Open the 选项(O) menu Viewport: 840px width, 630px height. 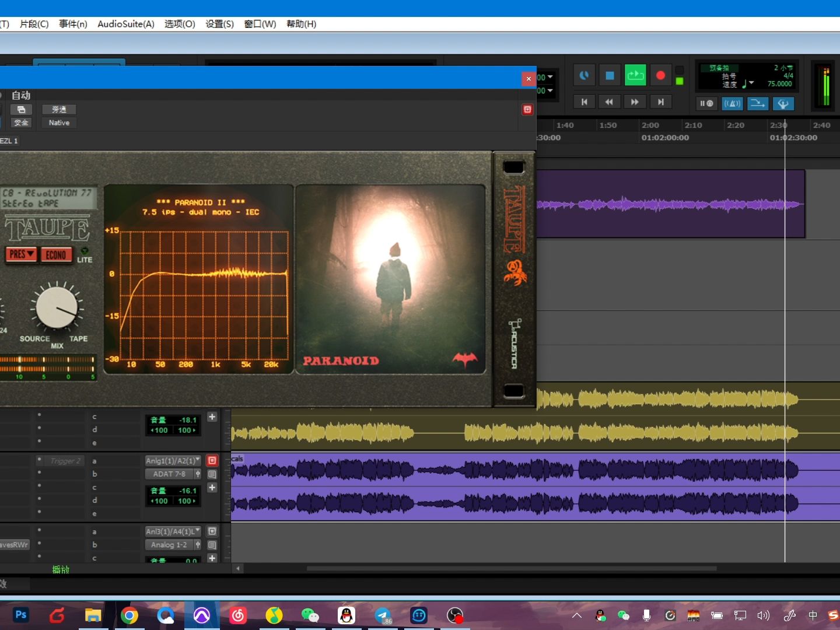pos(180,24)
